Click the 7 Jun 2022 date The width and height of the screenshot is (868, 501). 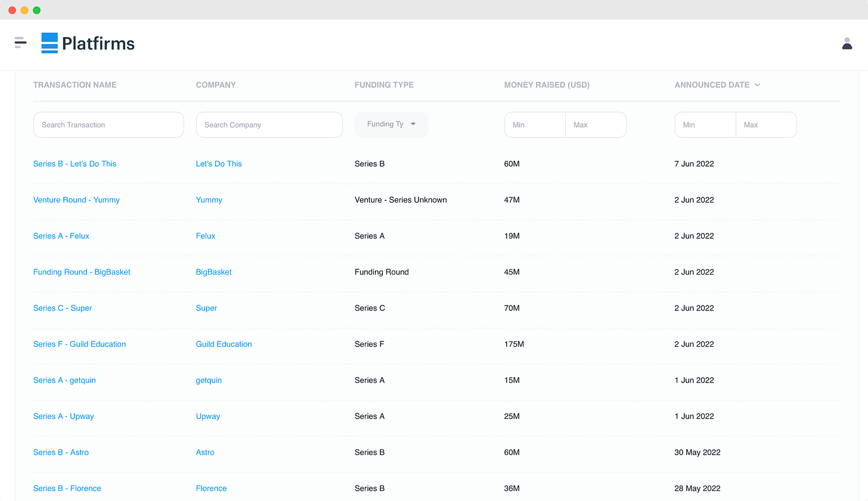tap(694, 164)
